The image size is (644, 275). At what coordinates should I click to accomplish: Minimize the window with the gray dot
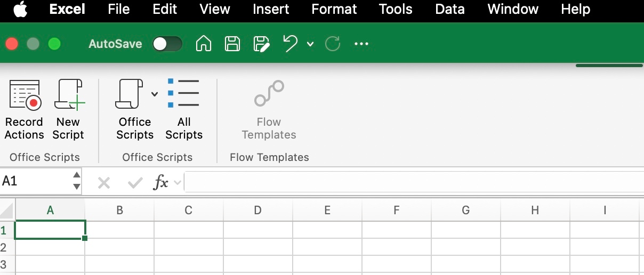pos(33,44)
